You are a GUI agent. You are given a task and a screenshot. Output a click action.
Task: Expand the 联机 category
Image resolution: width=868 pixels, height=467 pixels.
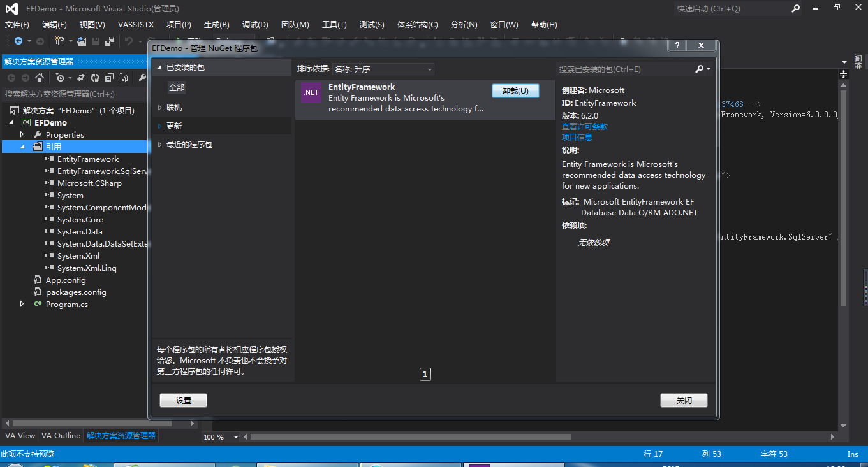pos(159,108)
